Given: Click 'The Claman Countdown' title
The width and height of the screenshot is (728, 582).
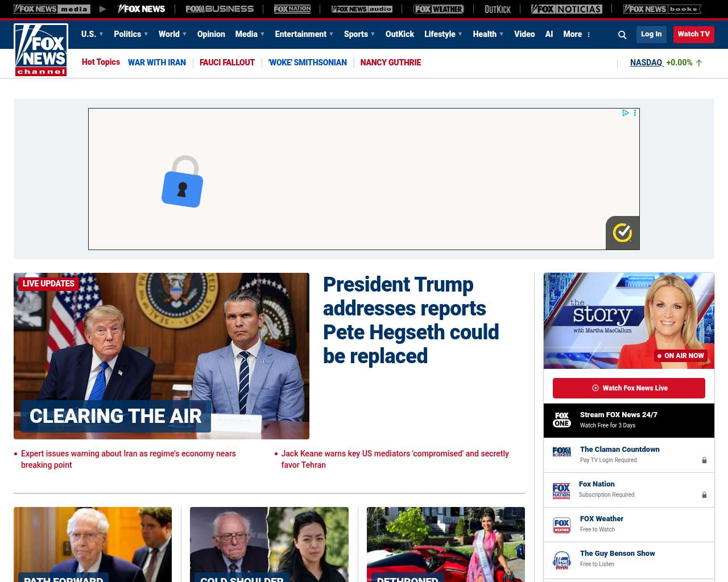Looking at the screenshot, I should click(x=620, y=450).
